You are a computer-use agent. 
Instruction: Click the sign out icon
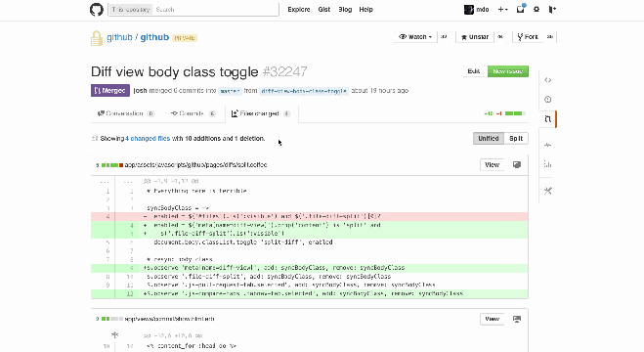(x=552, y=10)
